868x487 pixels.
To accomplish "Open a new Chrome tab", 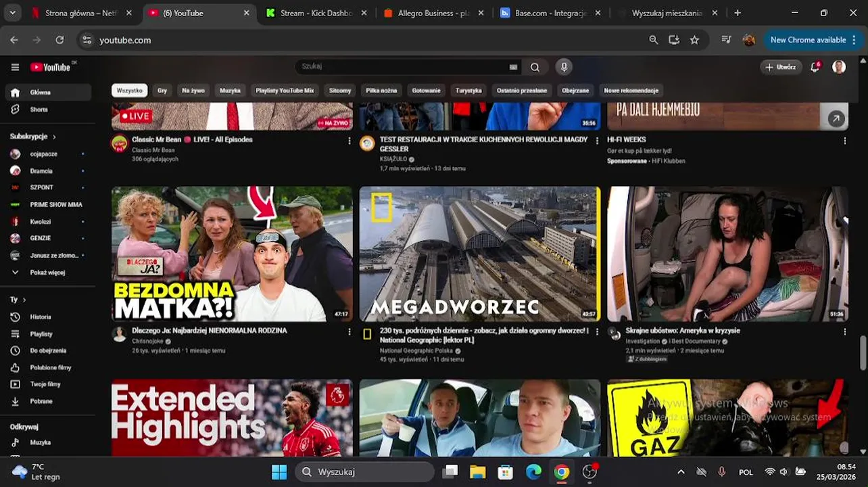I will [x=738, y=13].
